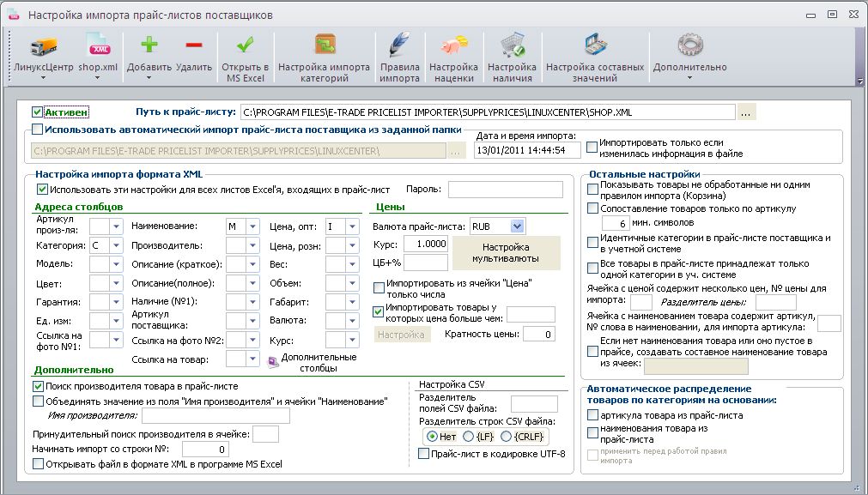The height and width of the screenshot is (495, 868).
Task: Select the {CRLF} row separator option
Action: coord(506,437)
